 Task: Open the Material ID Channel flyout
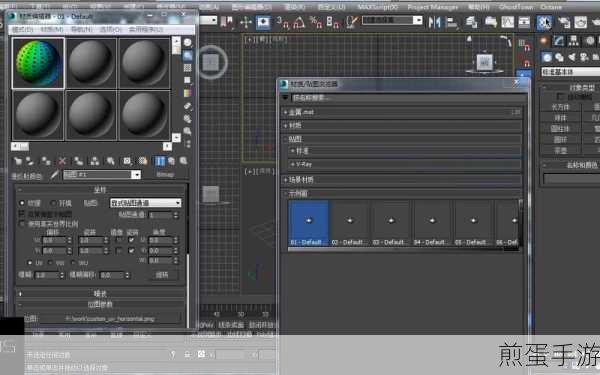click(127, 161)
